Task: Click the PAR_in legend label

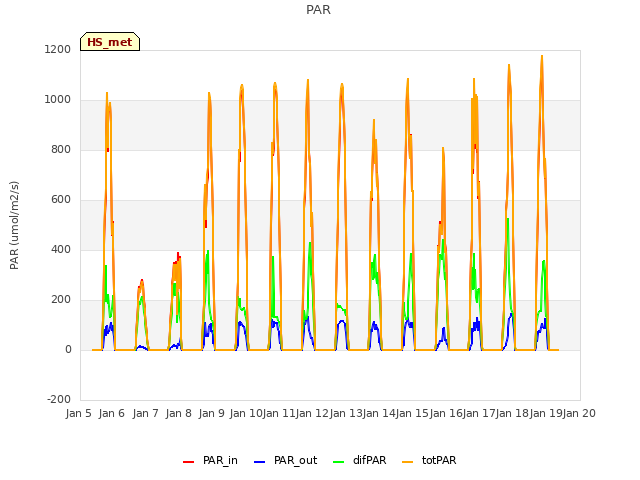Action: pyautogui.click(x=220, y=460)
